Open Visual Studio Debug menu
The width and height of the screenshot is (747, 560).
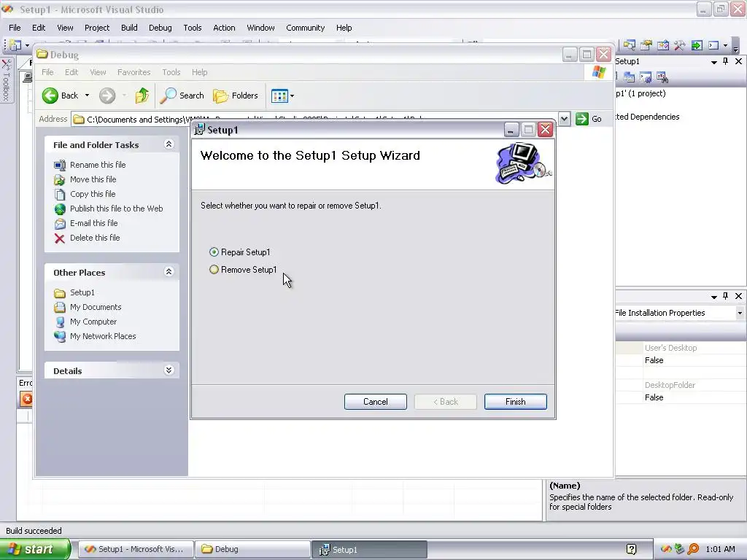coord(160,28)
